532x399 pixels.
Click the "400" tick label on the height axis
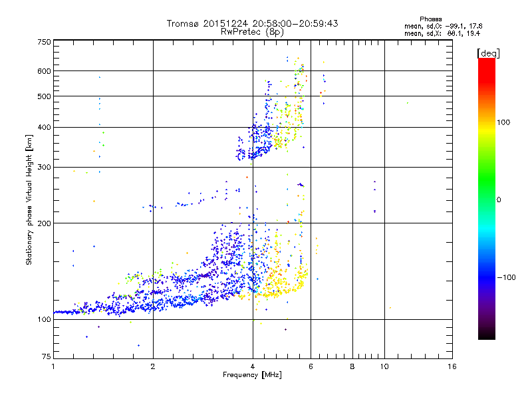coord(44,127)
